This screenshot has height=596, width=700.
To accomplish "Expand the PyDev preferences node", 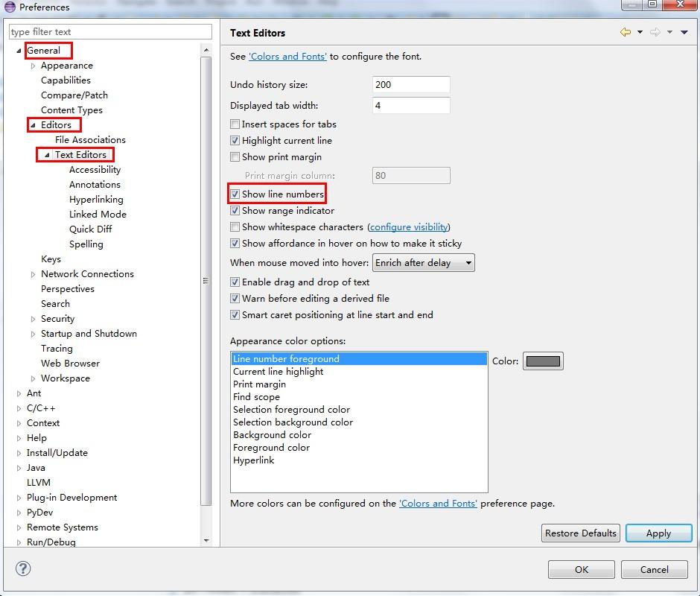I will [19, 513].
